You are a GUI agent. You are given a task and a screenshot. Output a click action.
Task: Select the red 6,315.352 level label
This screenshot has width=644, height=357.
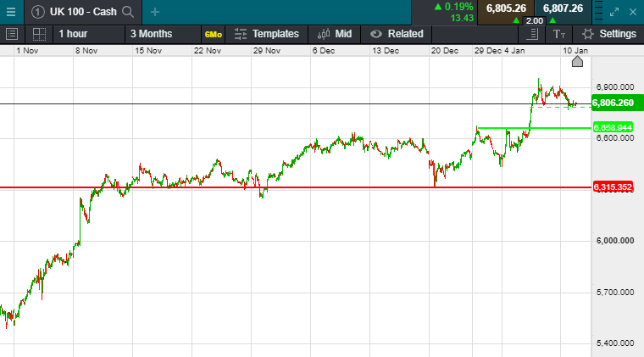pos(614,187)
